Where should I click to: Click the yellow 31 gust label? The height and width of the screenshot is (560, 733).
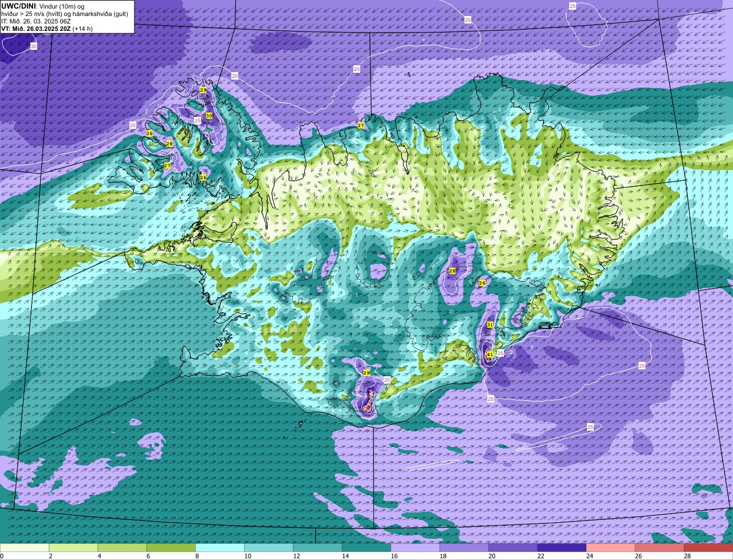coord(490,325)
